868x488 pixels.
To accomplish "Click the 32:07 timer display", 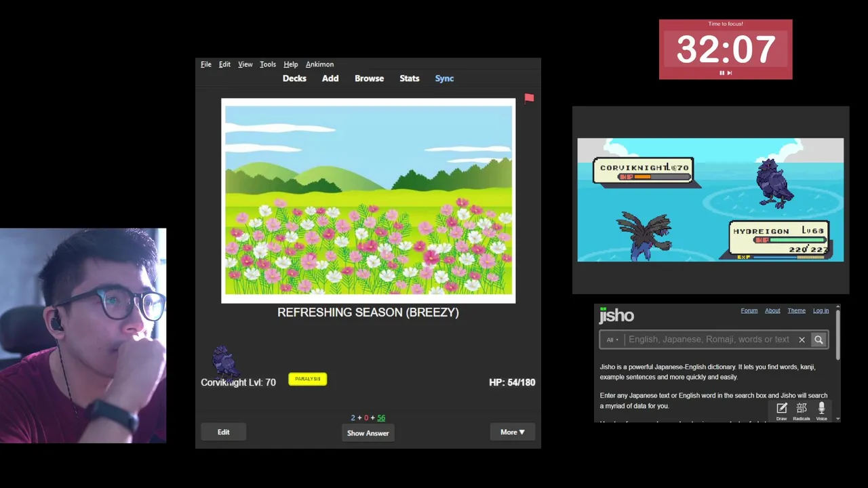I will [726, 49].
